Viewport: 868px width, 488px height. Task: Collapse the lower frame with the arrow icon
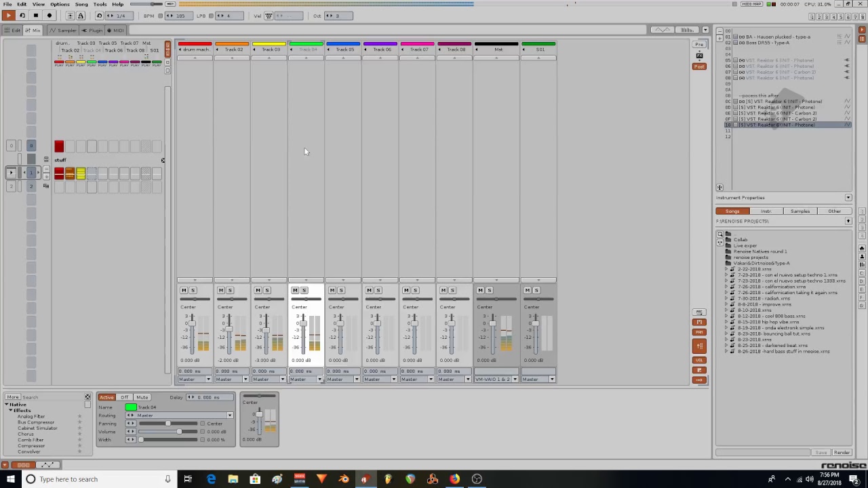[x=5, y=465]
